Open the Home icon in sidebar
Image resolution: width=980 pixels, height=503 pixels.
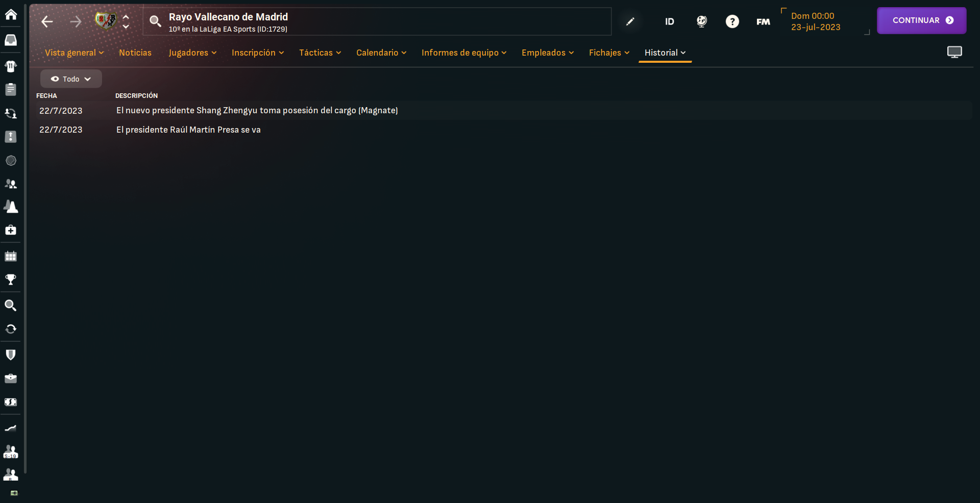(x=11, y=14)
